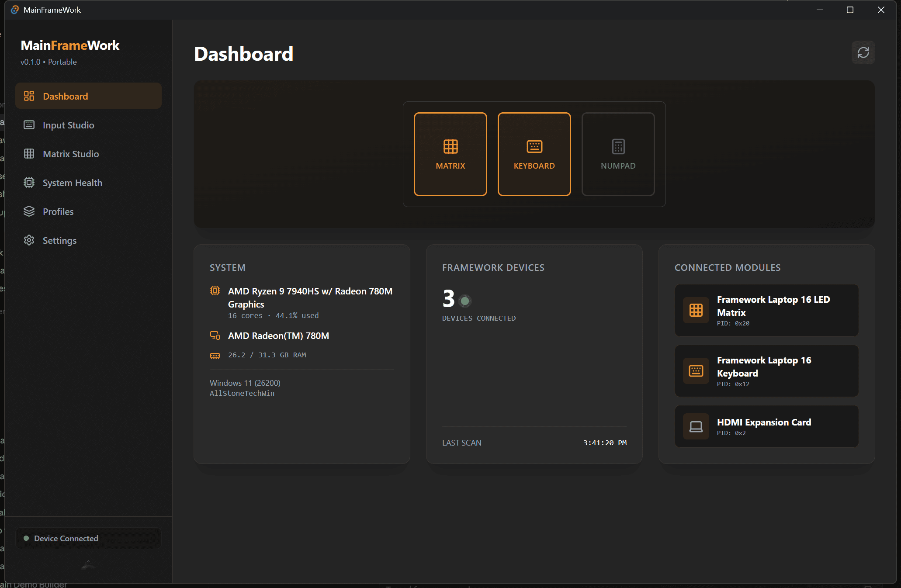
Task: Click the refresh icon next to Dashboard title
Action: [x=863, y=53]
